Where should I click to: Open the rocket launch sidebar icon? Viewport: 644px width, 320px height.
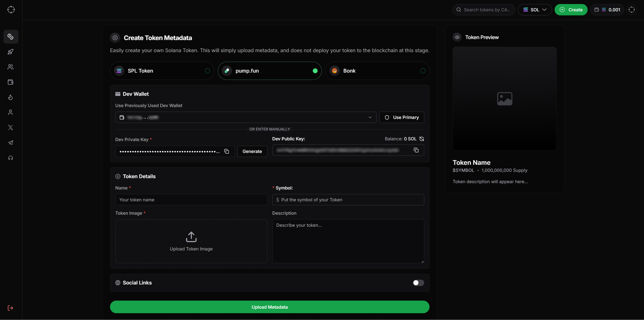11,52
